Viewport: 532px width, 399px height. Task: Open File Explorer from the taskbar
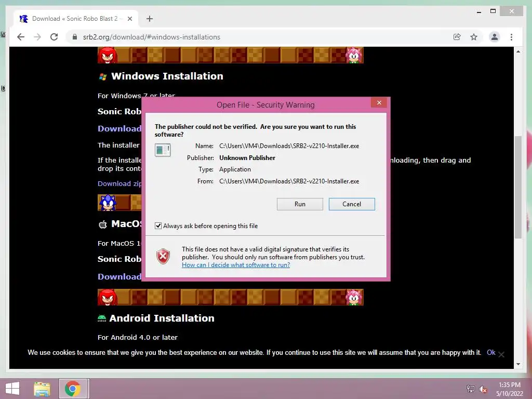tap(42, 389)
